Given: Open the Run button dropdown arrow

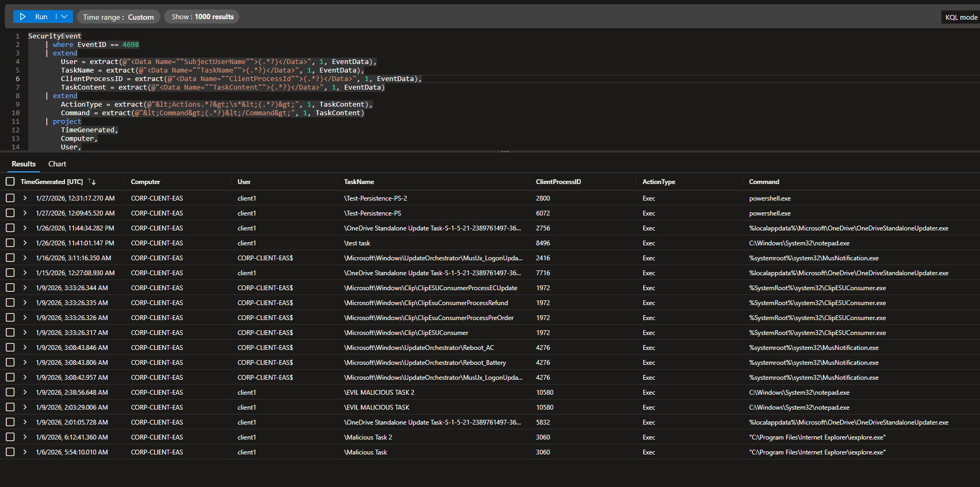Looking at the screenshot, I should pyautogui.click(x=64, y=17).
